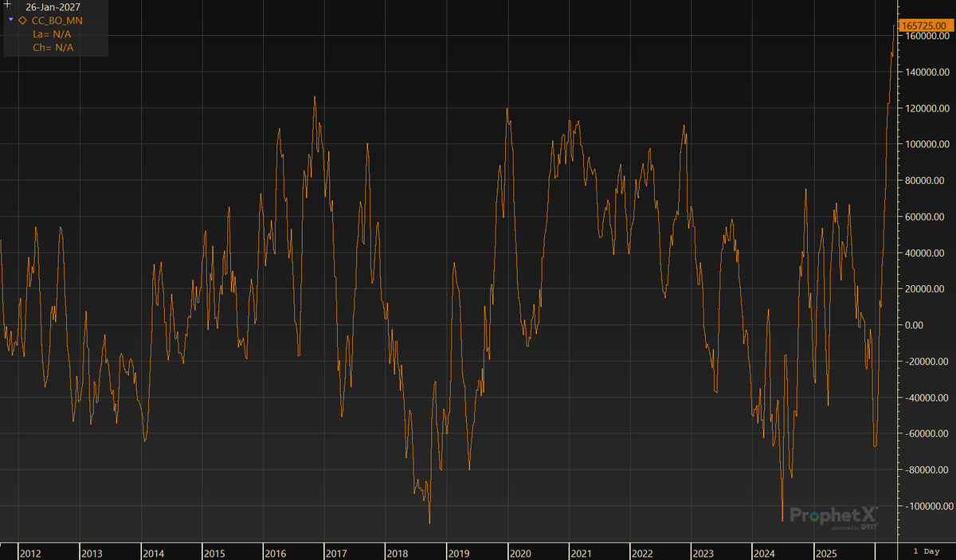Click the 2020 year label on time axis
The height and width of the screenshot is (560, 956).
pos(520,553)
